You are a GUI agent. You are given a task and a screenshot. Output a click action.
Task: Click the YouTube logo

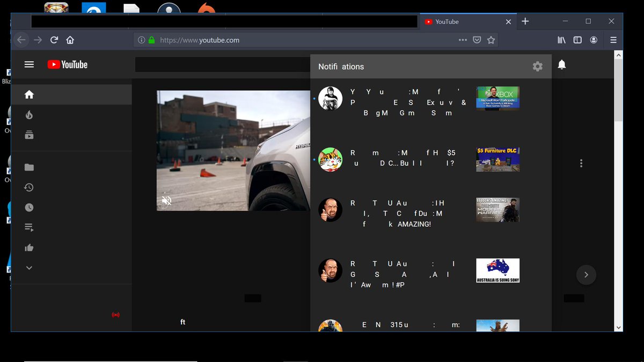pos(68,64)
